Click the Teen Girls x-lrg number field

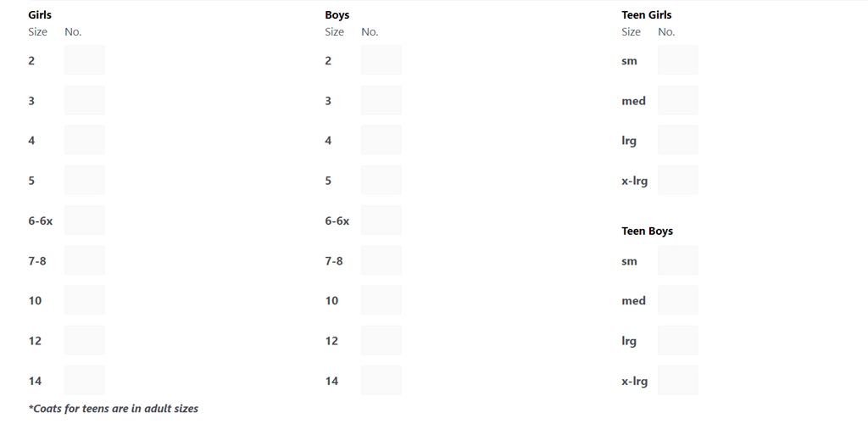coord(678,180)
